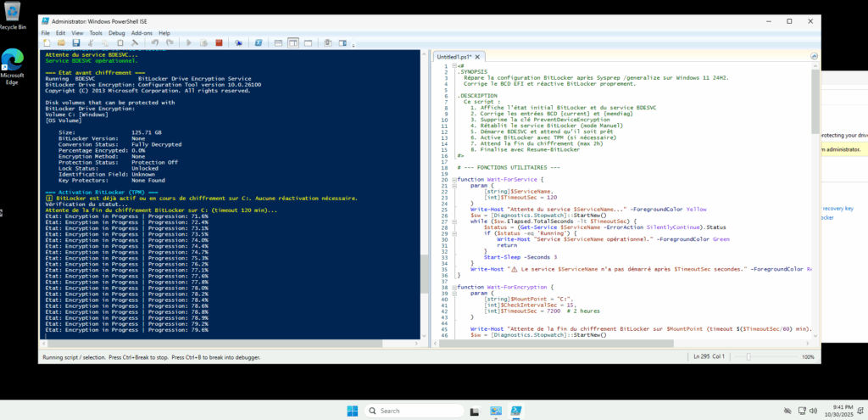Screen dimensions: 868x420
Task: Show script pane maximized layout
Action: point(307,42)
